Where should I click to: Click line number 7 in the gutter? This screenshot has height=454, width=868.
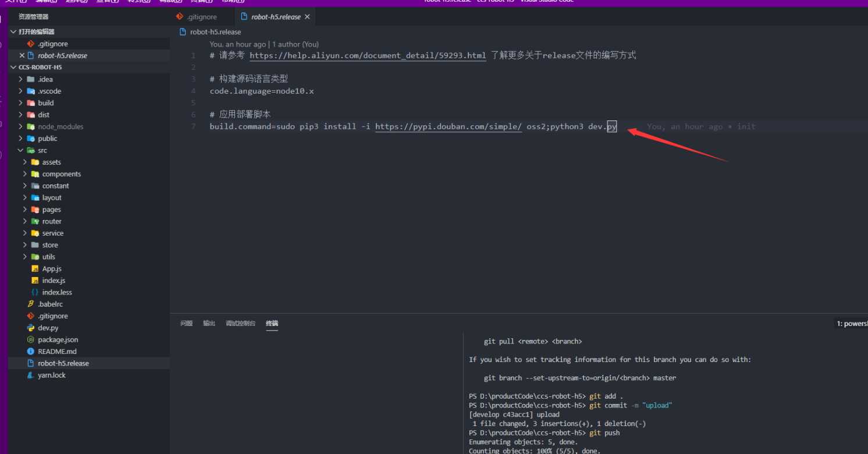[x=193, y=127]
